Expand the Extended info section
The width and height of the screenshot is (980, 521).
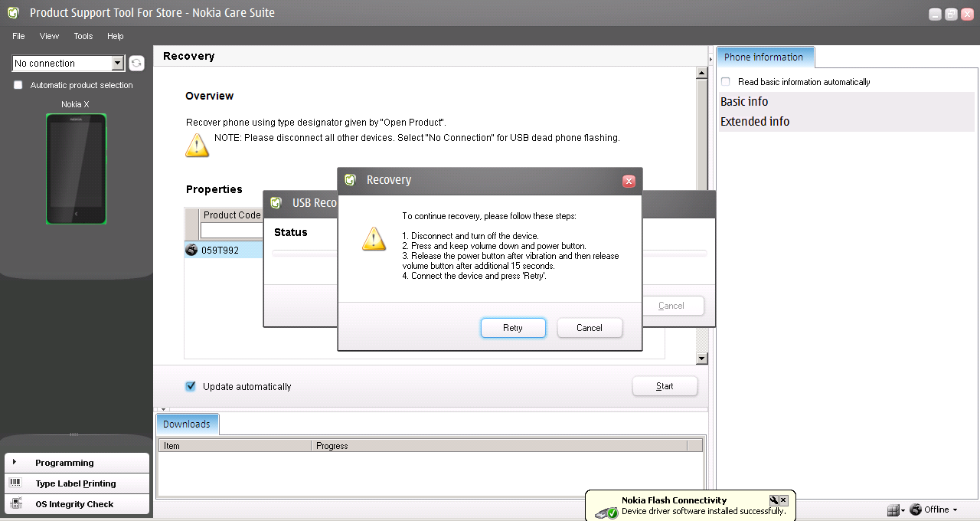point(755,121)
